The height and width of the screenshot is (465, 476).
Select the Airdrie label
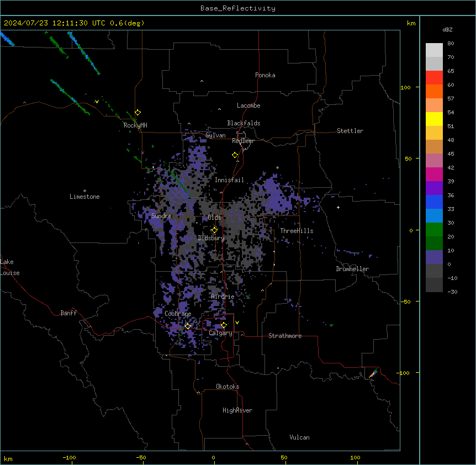tap(223, 297)
